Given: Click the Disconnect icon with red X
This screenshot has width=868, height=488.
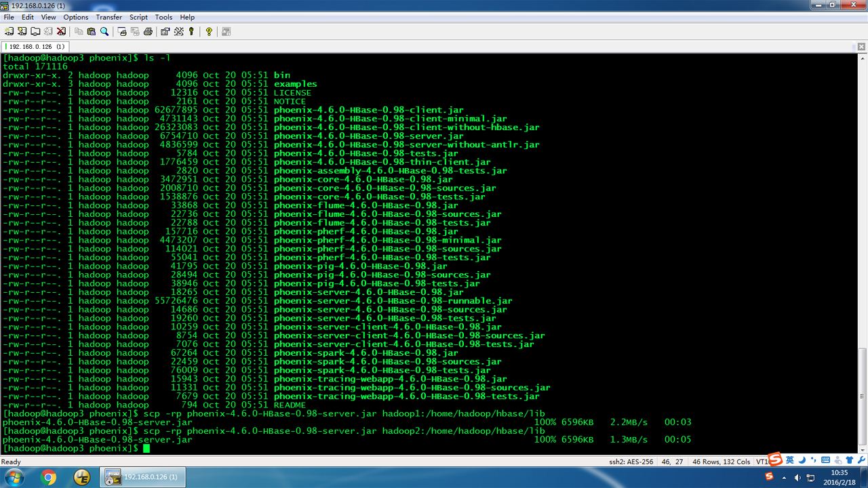Looking at the screenshot, I should [x=61, y=31].
